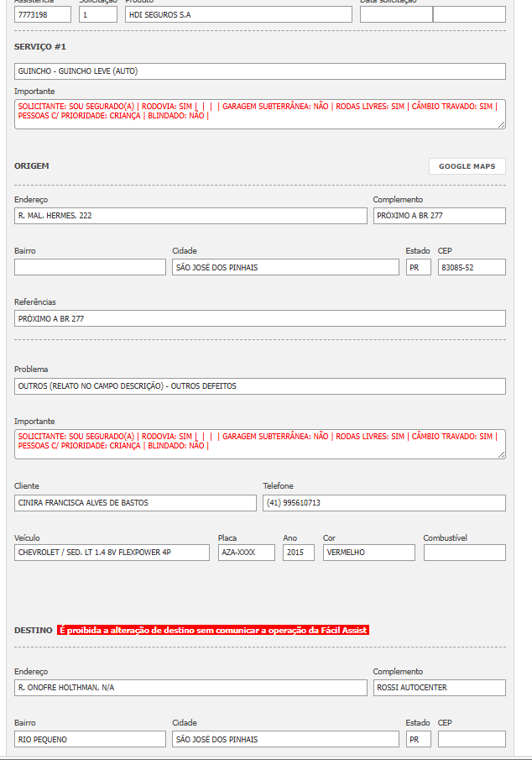Click the Cor field VERMELHO
532x760 pixels.
369,553
